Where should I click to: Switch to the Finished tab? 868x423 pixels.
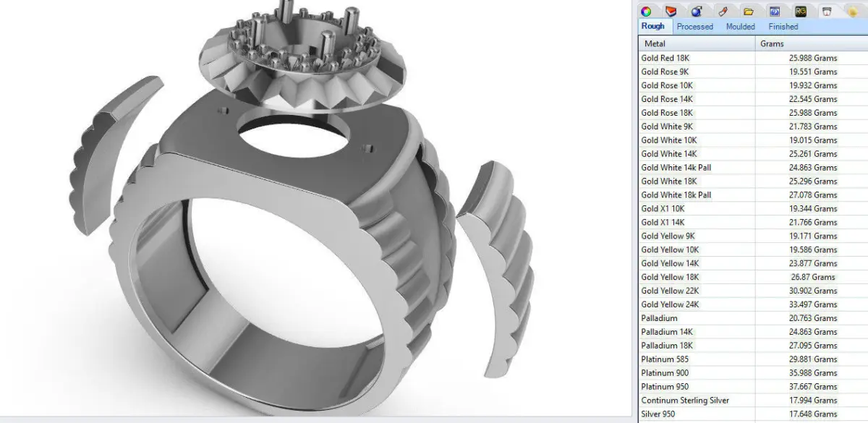[x=783, y=27]
